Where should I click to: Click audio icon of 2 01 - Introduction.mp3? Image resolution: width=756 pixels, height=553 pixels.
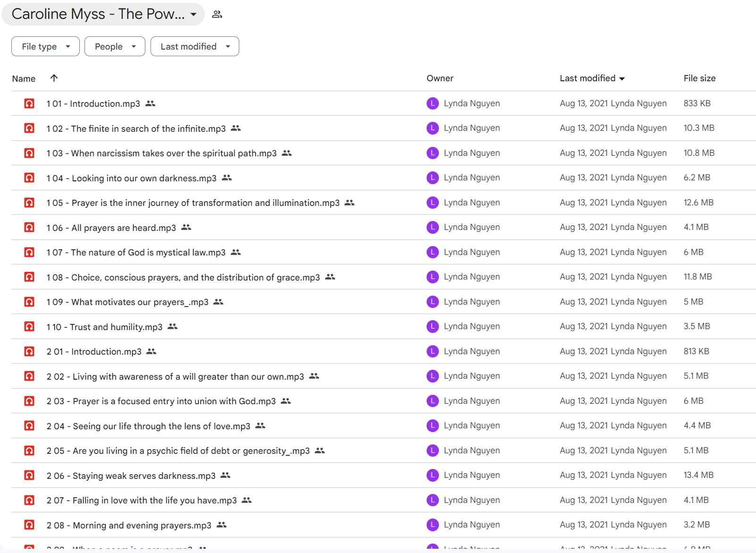[29, 351]
